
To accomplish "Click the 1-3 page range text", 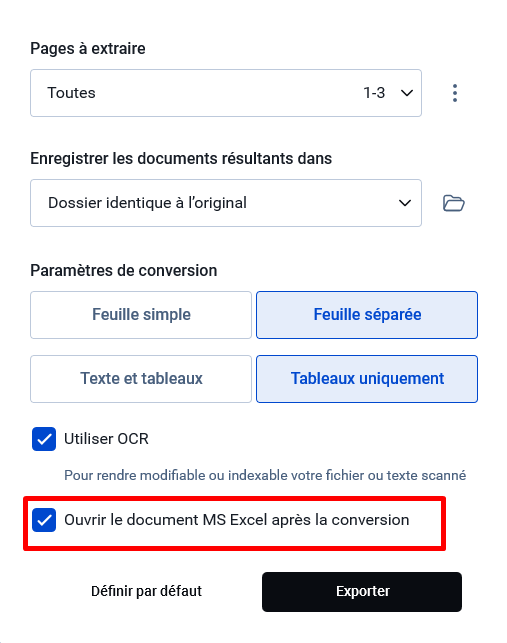I will tap(374, 93).
